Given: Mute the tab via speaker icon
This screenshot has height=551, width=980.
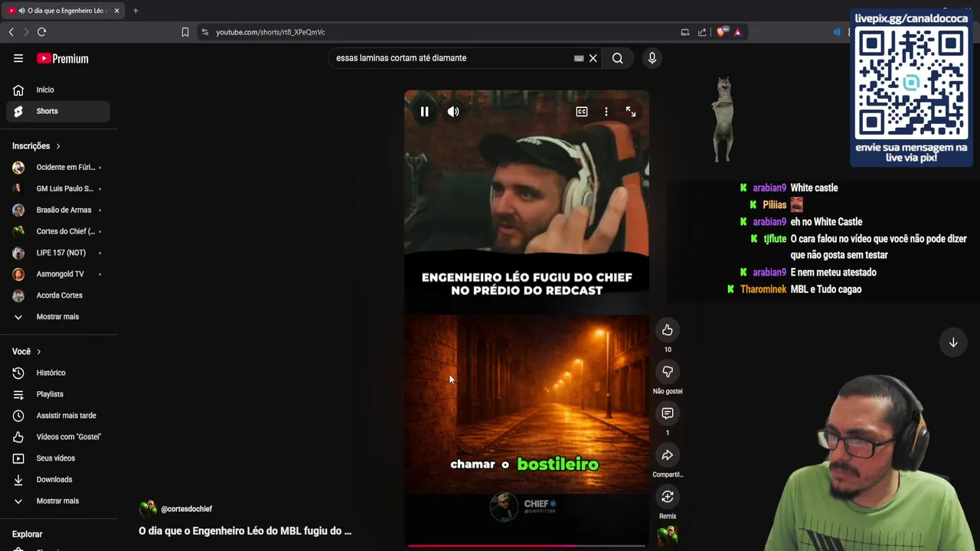Looking at the screenshot, I should (21, 11).
